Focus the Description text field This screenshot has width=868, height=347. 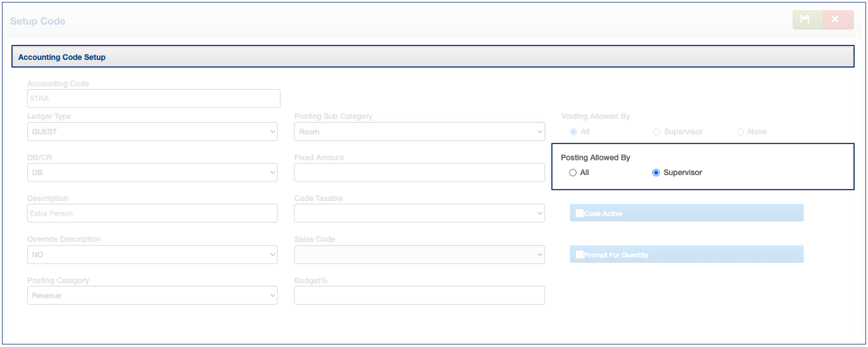(152, 214)
